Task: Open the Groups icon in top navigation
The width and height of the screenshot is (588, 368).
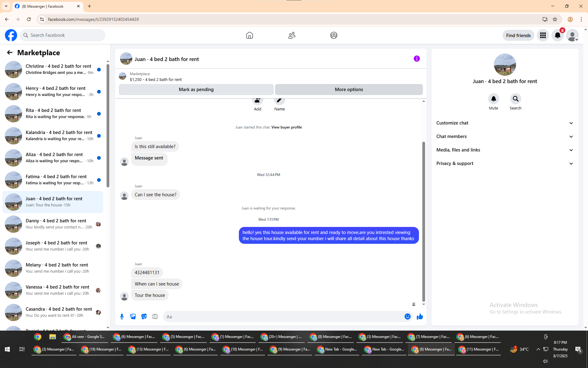Action: point(334,35)
